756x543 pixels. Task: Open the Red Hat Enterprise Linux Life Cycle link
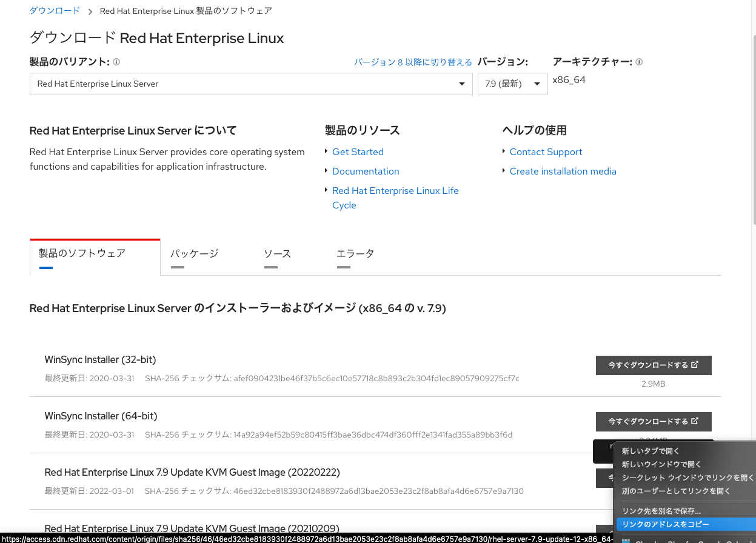[395, 198]
